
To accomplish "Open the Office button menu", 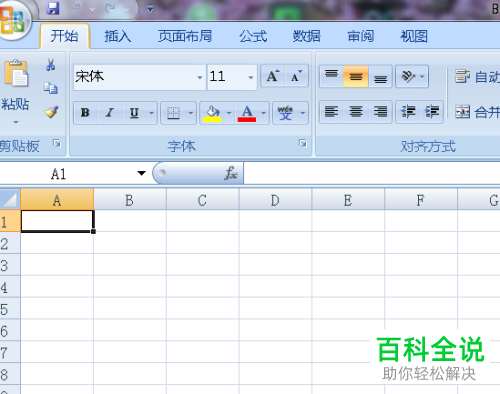I will click(13, 20).
